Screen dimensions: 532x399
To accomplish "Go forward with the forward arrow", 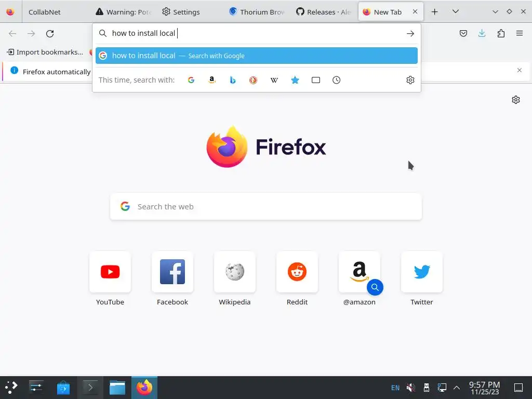I will pyautogui.click(x=31, y=33).
